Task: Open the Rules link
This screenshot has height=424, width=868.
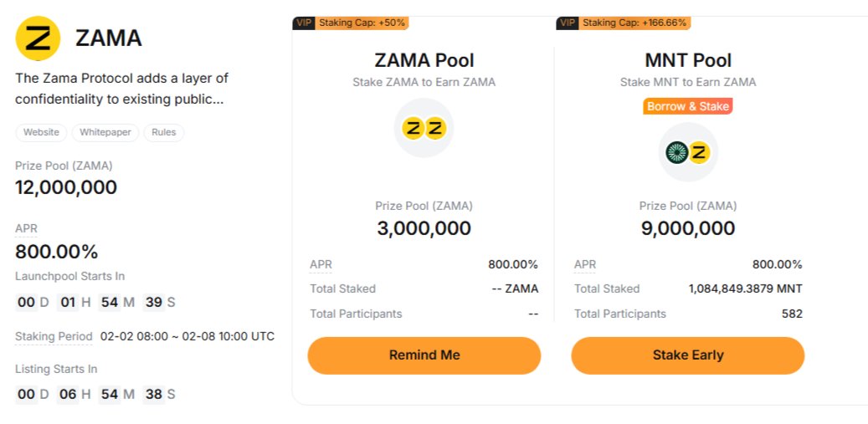Action: (x=163, y=132)
